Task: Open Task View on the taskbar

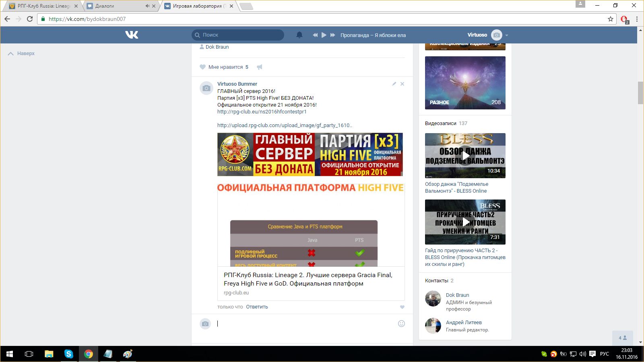Action: pos(29,354)
